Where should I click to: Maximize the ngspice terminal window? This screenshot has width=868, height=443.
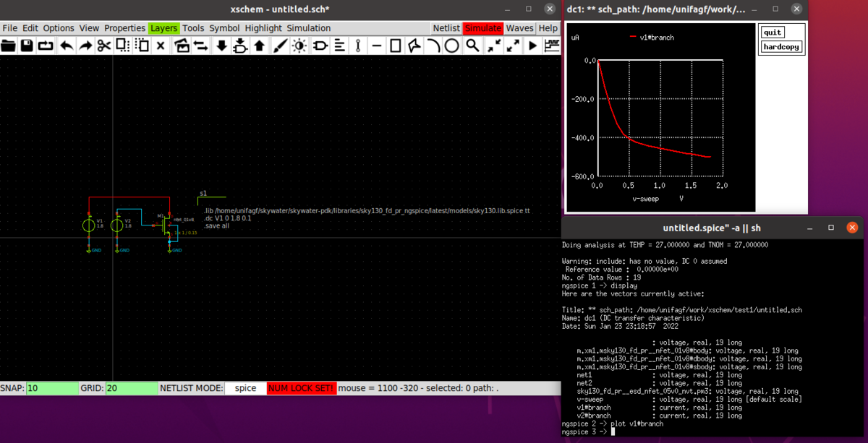point(831,228)
